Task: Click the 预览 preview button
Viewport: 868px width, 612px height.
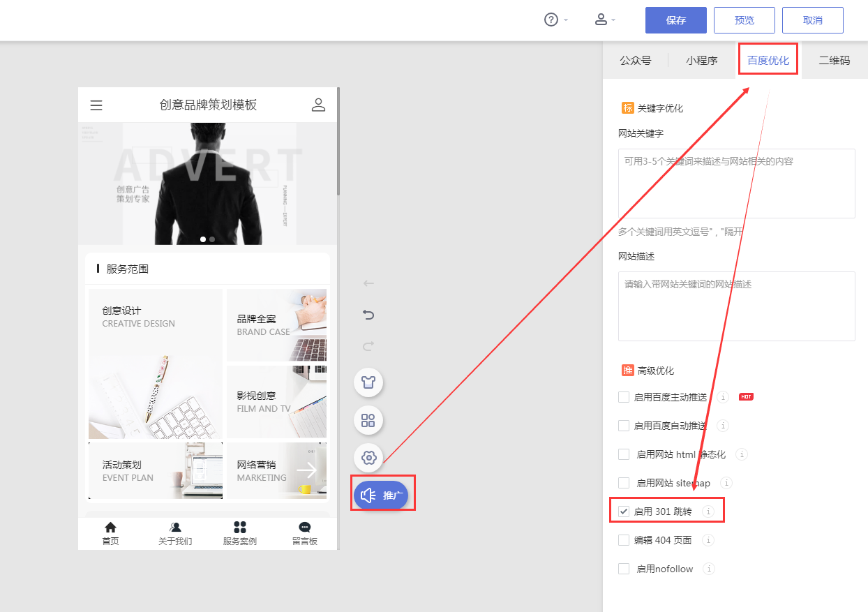Action: pyautogui.click(x=744, y=20)
